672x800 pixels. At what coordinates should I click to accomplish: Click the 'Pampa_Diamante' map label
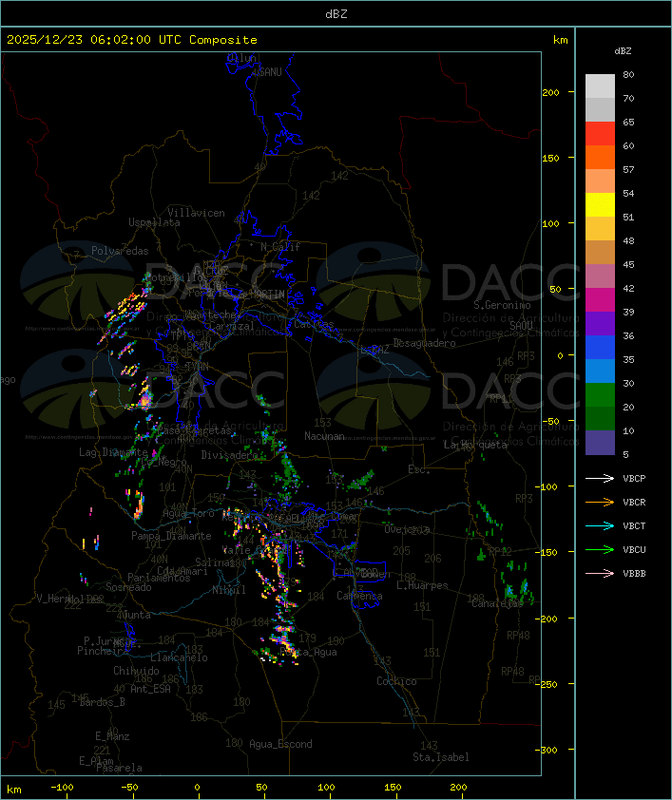point(171,536)
